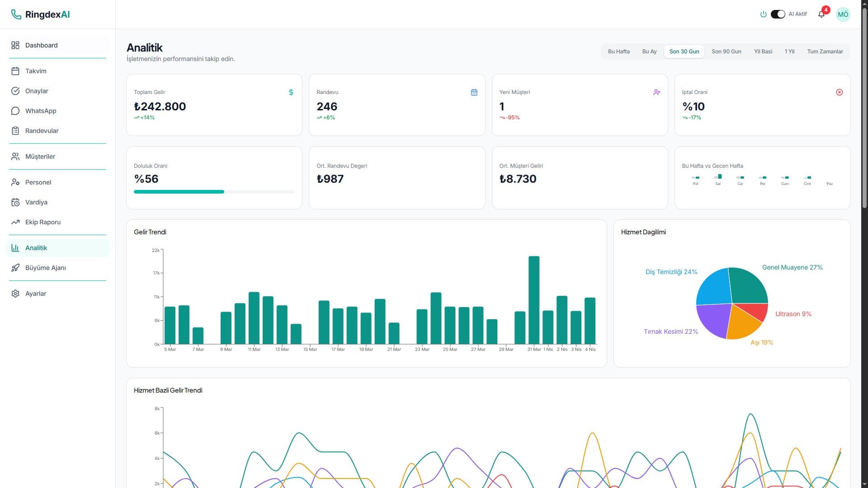Click the Takvim calendar icon
The width and height of the screenshot is (868, 488).
click(15, 71)
